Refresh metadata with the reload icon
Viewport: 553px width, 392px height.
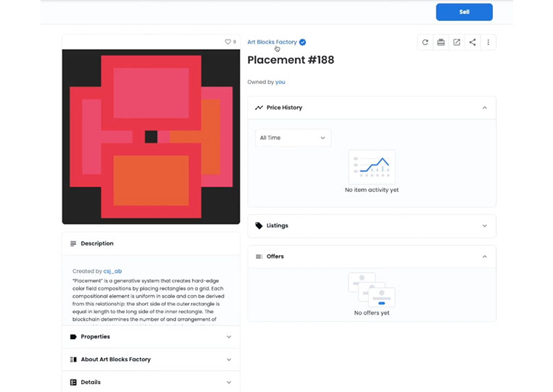tap(425, 42)
